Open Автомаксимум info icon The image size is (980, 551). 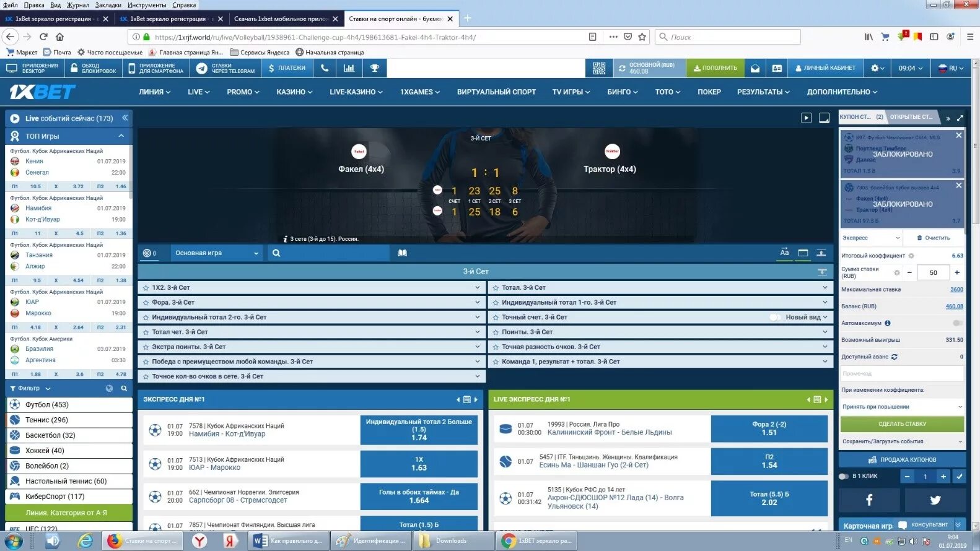tap(887, 323)
